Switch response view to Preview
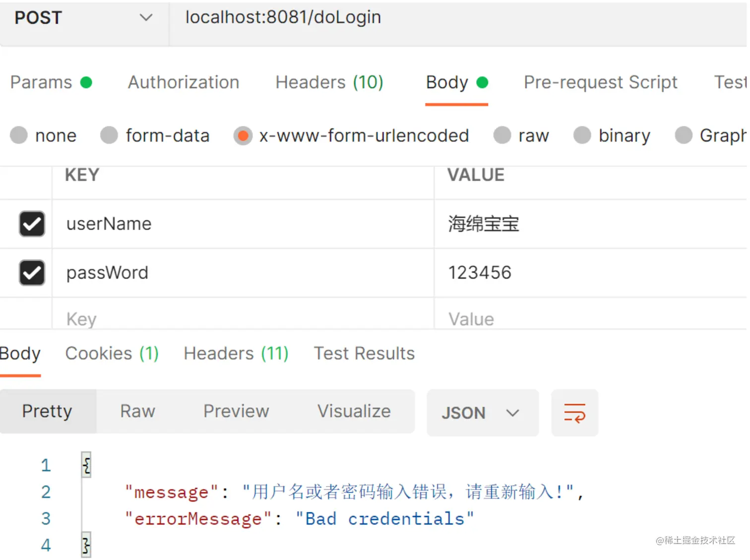 point(236,411)
